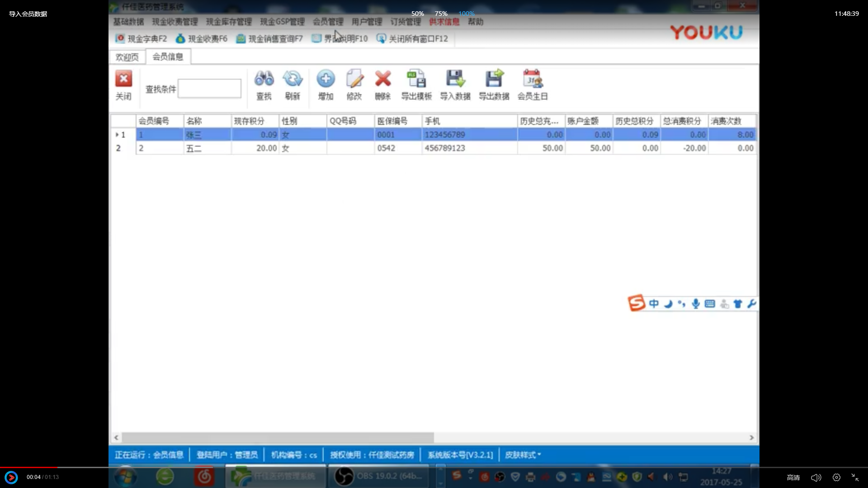Switch to the 欢迎页 tab
The width and height of the screenshot is (868, 488).
127,57
